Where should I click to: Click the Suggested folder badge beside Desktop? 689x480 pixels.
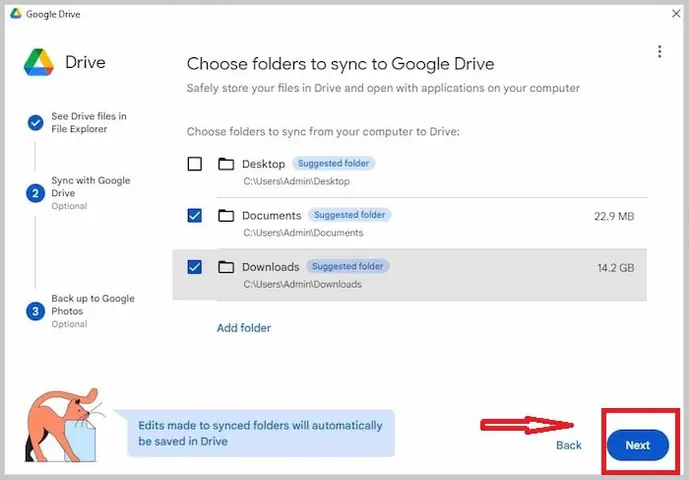[334, 164]
